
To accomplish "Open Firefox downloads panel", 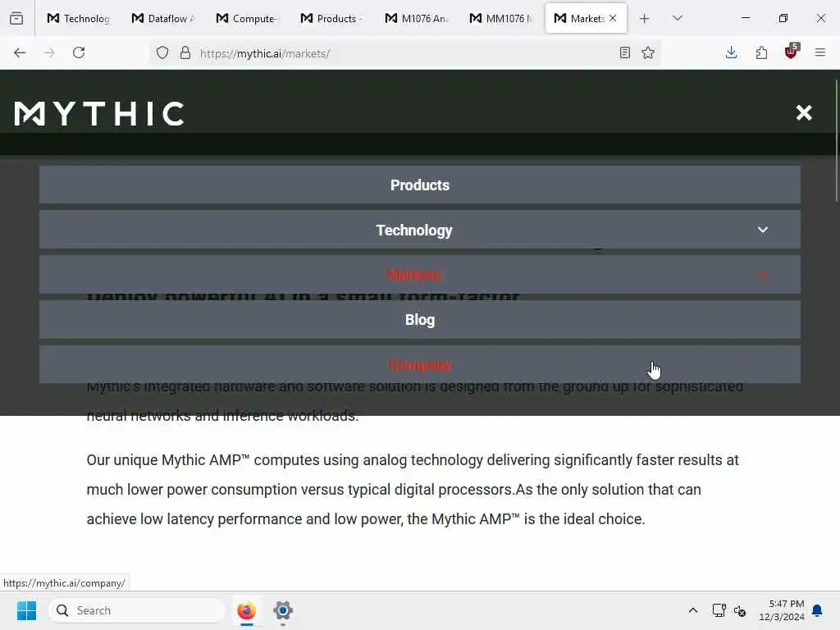I will [x=731, y=52].
